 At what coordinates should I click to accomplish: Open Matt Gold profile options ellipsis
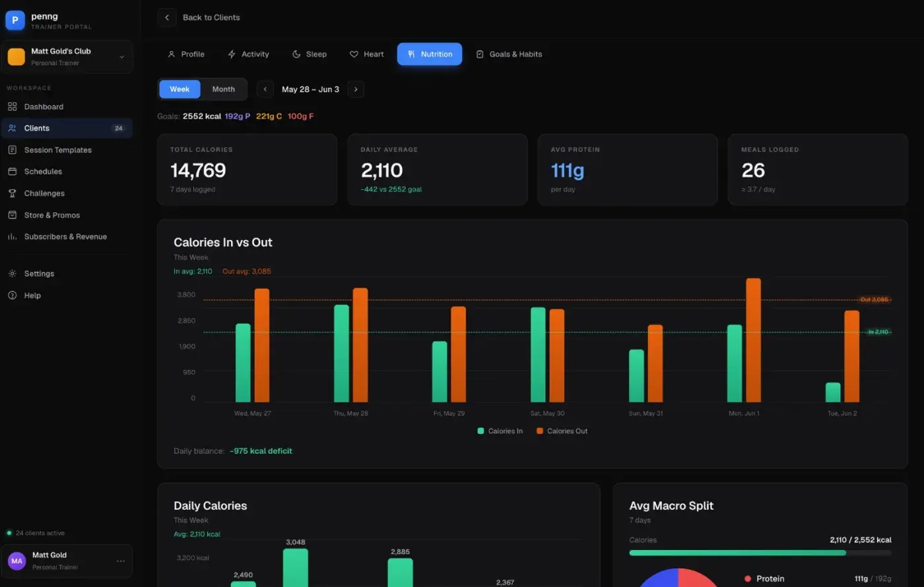(x=121, y=561)
